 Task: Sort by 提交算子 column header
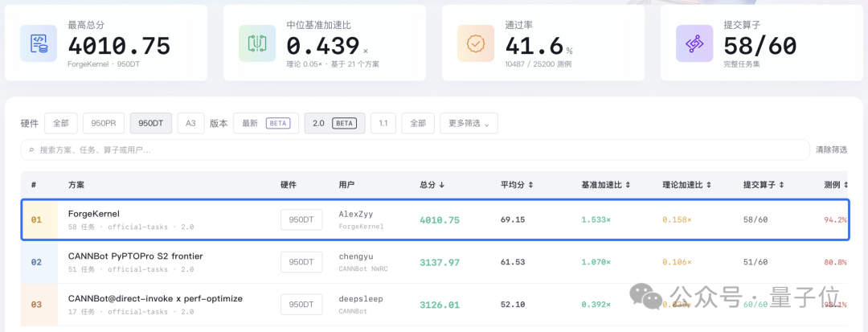[x=764, y=185]
